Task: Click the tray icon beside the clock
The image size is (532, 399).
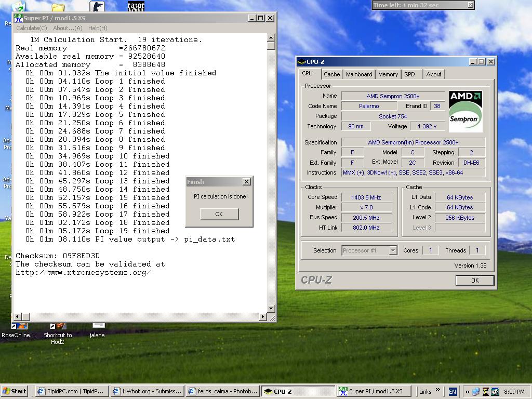Action: (495, 392)
